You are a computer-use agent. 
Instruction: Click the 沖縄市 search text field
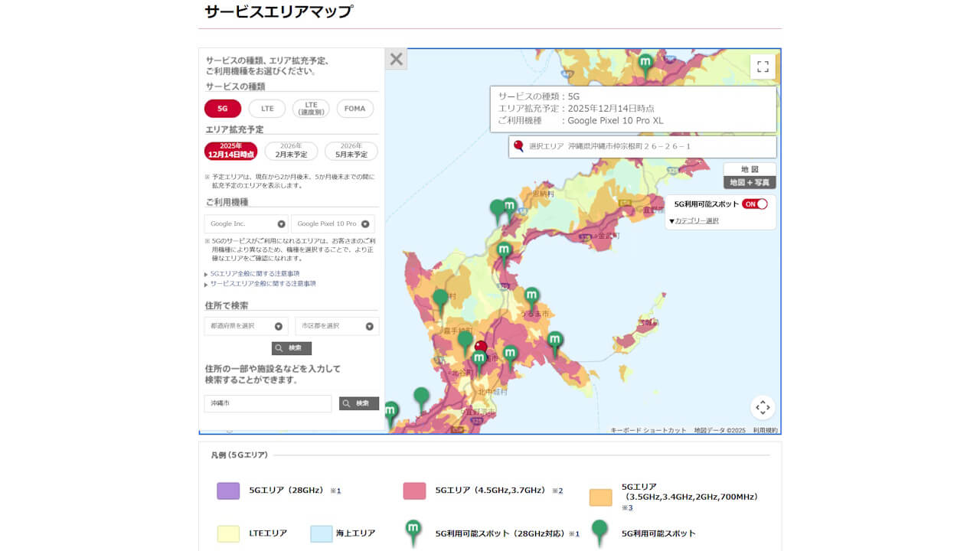267,404
